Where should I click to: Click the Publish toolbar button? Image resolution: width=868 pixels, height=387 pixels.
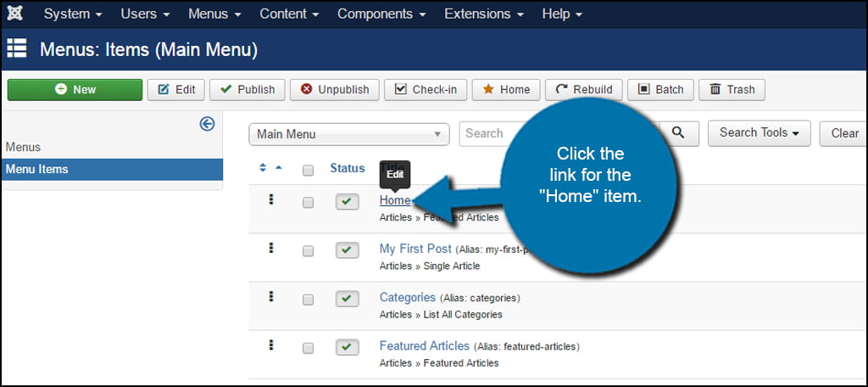[247, 90]
